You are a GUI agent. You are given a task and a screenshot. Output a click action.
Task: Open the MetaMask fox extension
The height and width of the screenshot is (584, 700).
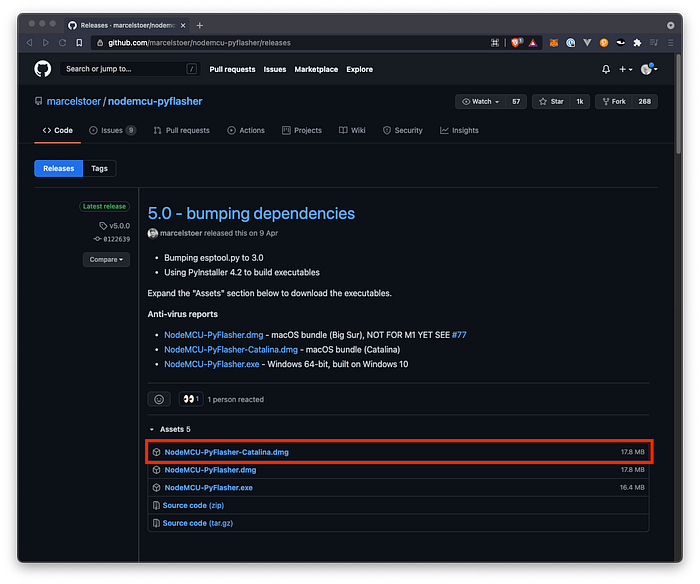tap(554, 43)
